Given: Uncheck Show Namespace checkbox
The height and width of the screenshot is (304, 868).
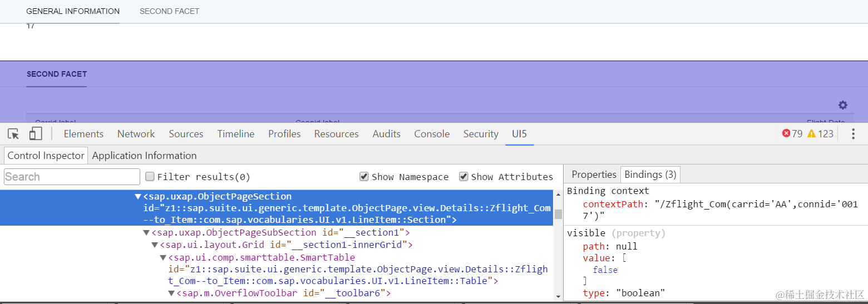Looking at the screenshot, I should (x=364, y=176).
